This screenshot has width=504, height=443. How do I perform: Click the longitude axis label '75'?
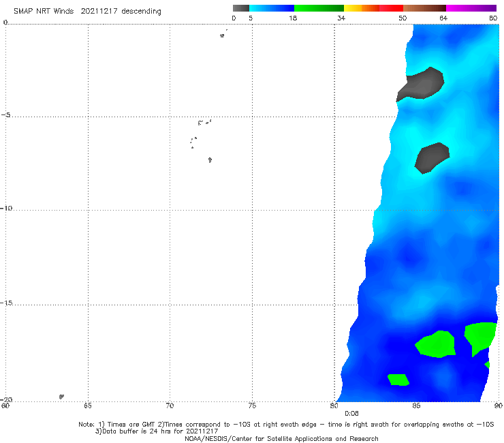click(x=252, y=406)
